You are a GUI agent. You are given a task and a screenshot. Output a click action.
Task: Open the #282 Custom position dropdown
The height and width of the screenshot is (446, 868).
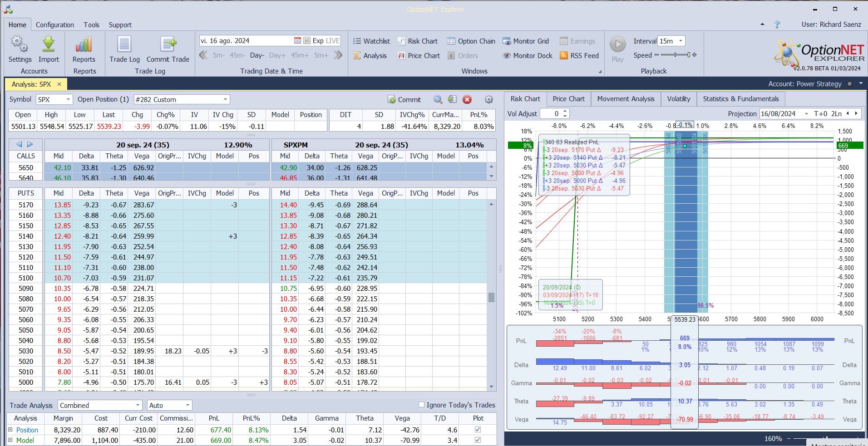(x=225, y=99)
